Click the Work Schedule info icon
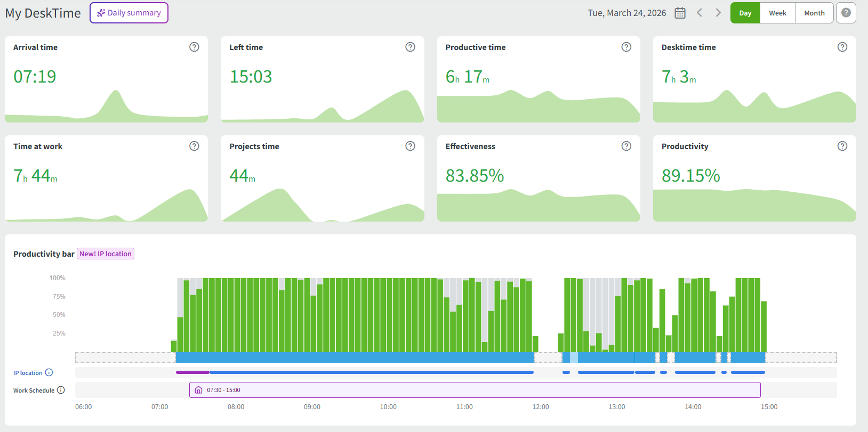Viewport: 868px width, 432px height. (x=61, y=390)
